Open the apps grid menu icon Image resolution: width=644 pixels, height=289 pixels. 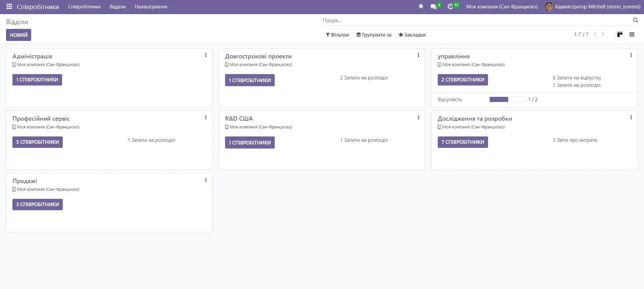9,7
